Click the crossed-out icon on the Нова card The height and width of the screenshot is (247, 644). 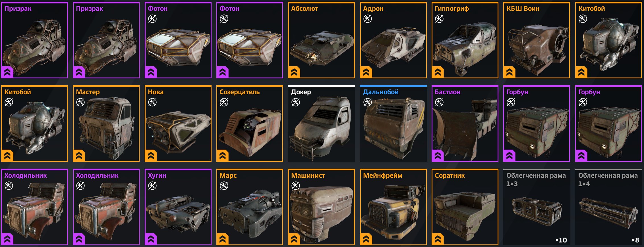click(152, 102)
